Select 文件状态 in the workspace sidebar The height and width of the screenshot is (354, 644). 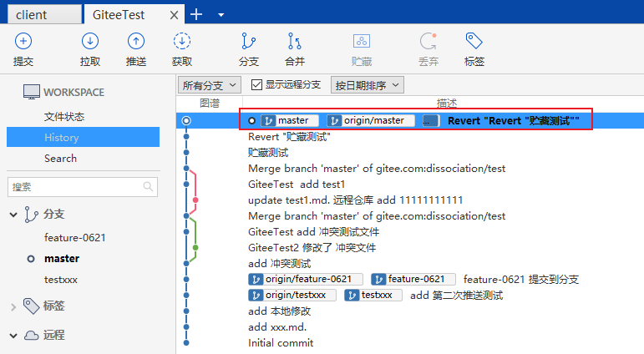pos(64,117)
